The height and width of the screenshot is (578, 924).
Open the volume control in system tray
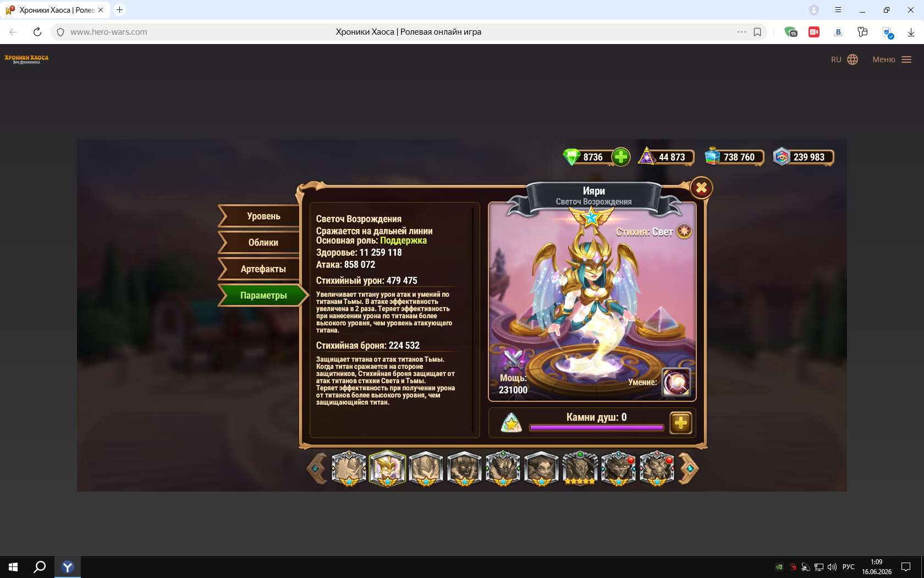(832, 567)
